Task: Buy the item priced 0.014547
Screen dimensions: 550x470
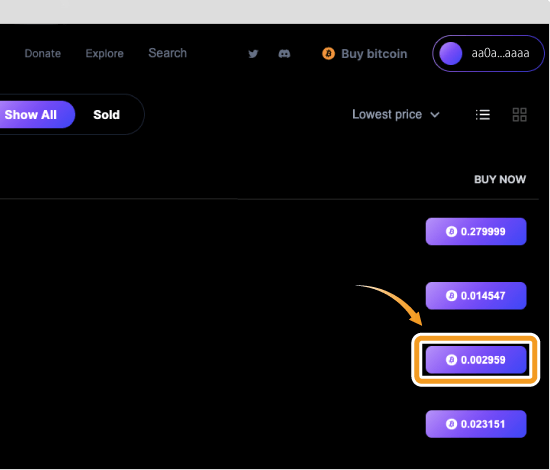Action: (x=476, y=296)
